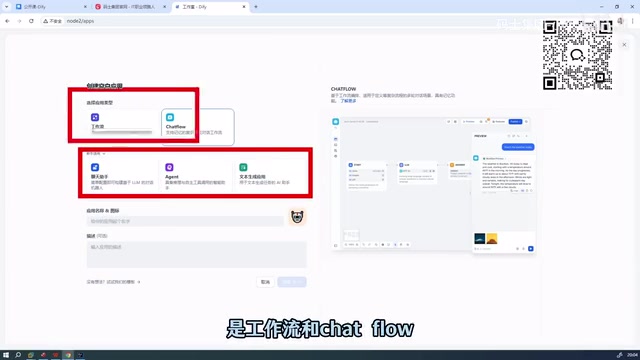Click the purple Agent icon
The width and height of the screenshot is (640, 360).
pyautogui.click(x=169, y=167)
